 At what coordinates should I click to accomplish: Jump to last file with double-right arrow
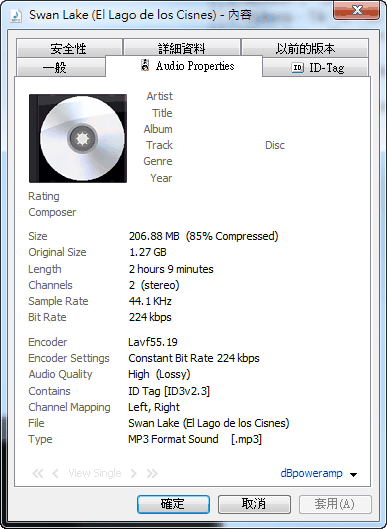(152, 474)
